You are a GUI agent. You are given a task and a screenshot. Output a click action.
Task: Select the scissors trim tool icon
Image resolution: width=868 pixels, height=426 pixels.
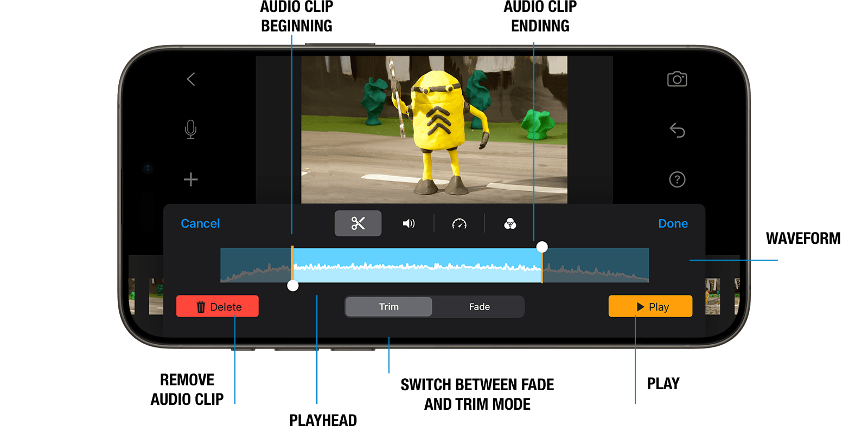click(358, 223)
